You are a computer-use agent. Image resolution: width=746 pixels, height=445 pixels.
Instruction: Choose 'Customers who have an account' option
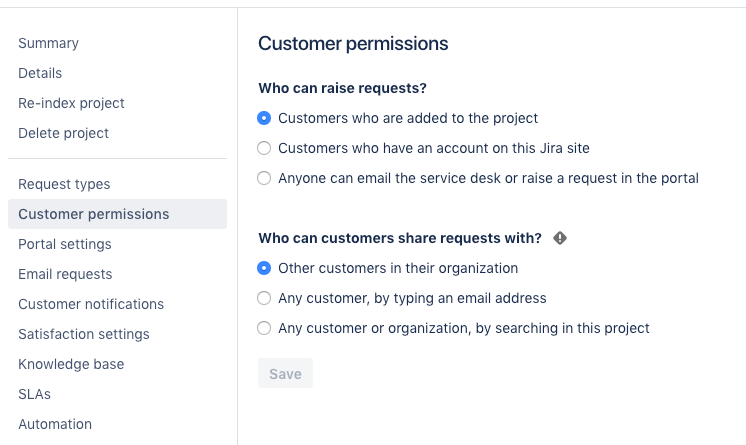[264, 148]
